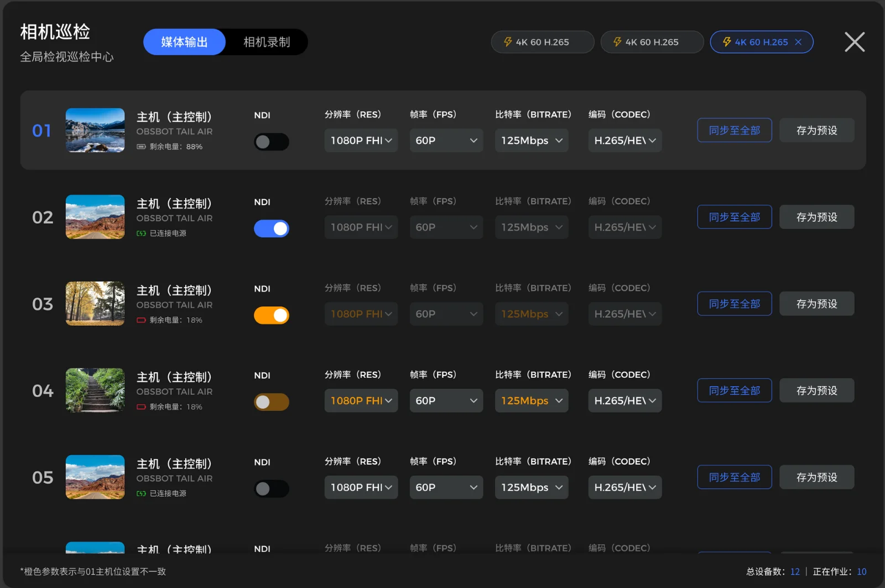Click 同步至全部 for camera 05
Viewport: 885px width, 588px height.
tap(735, 477)
